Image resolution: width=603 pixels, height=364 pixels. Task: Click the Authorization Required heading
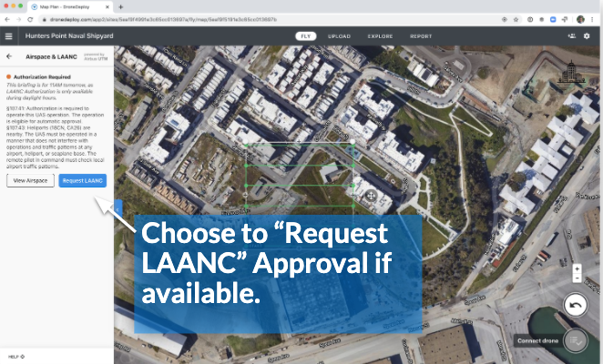[x=42, y=76]
